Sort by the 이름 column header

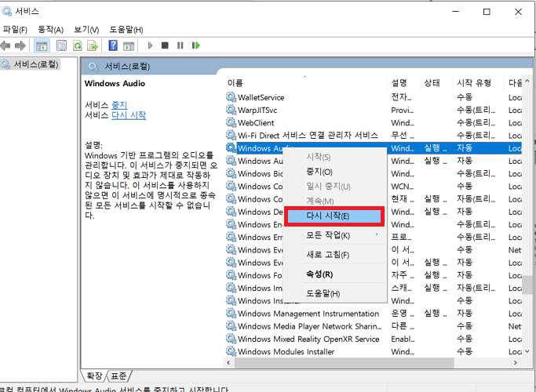point(305,82)
